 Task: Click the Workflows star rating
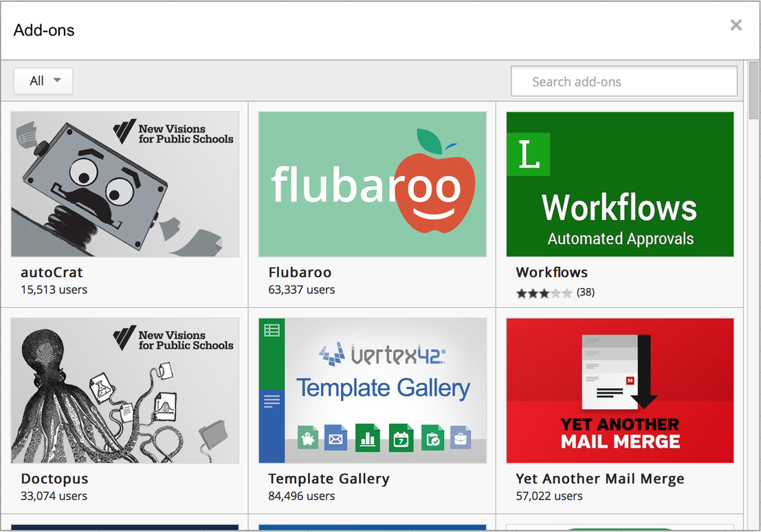pos(544,293)
